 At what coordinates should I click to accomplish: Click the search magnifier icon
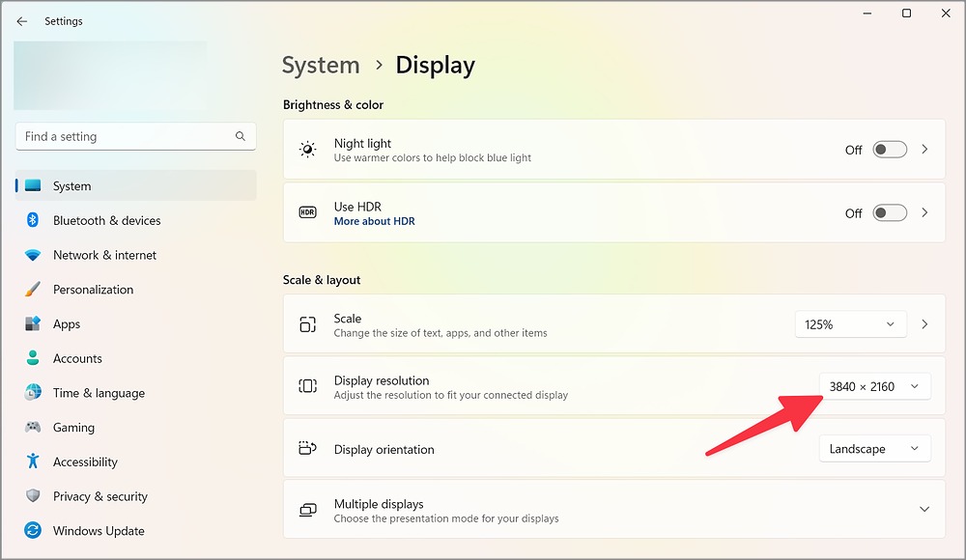(x=241, y=136)
